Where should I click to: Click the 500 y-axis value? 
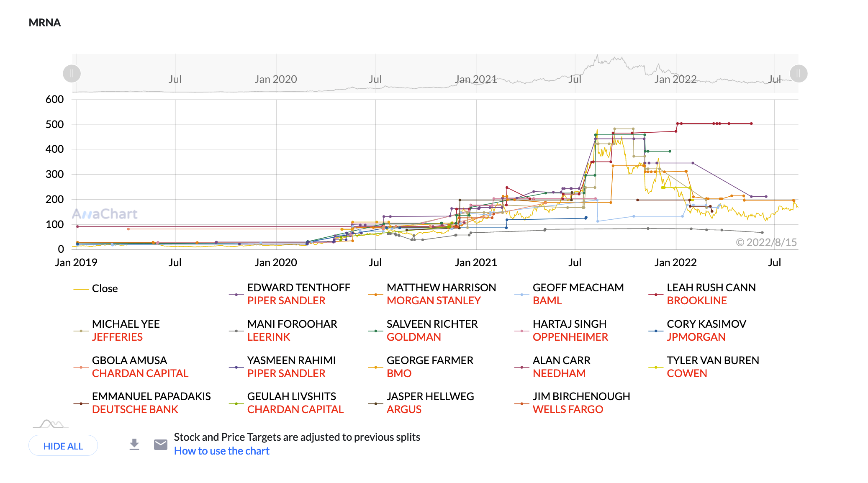point(54,124)
